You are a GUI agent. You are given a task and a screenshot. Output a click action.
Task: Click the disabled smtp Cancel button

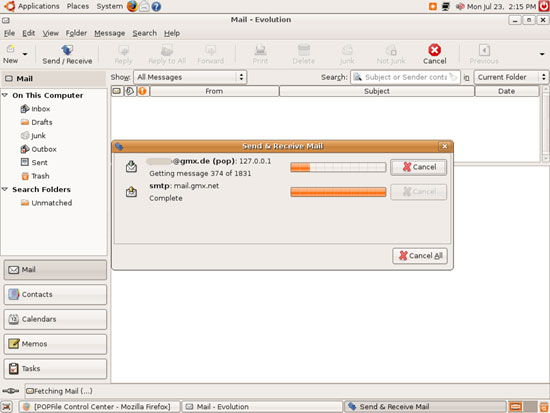point(418,192)
